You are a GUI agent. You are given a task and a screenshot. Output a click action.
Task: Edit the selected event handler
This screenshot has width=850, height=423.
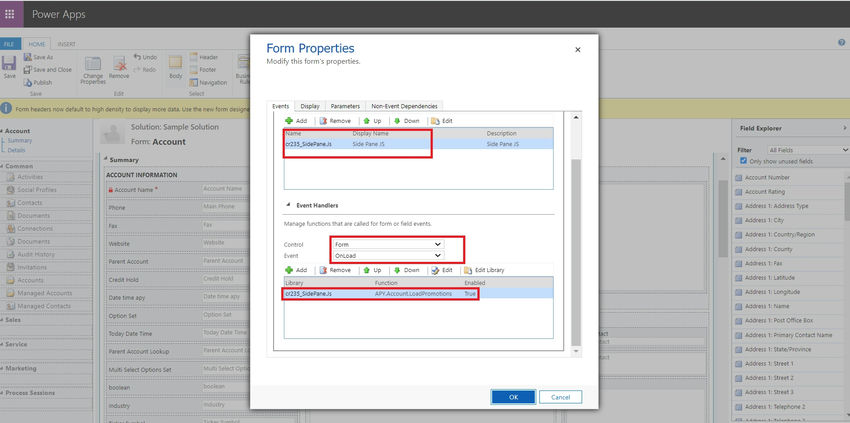click(442, 270)
